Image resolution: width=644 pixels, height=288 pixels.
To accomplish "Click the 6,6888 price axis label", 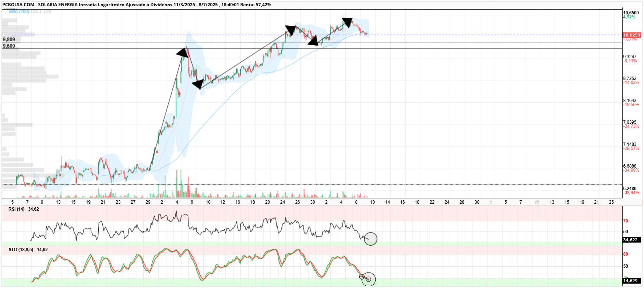I will point(630,166).
